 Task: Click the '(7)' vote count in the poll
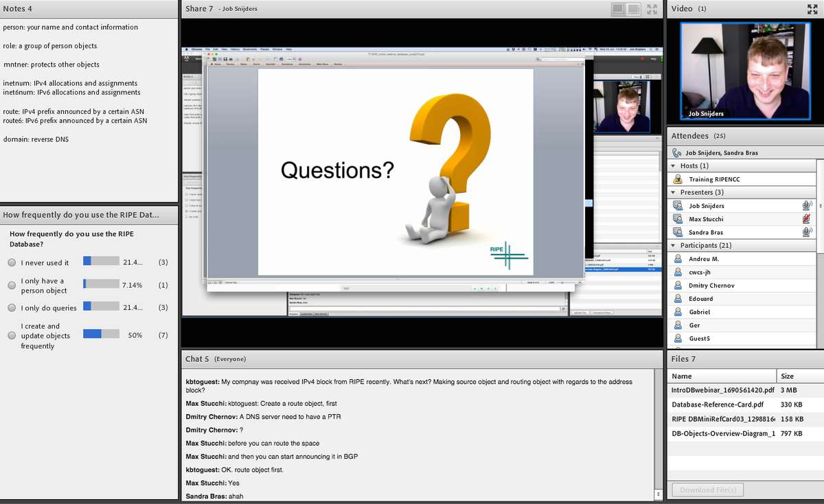163,335
